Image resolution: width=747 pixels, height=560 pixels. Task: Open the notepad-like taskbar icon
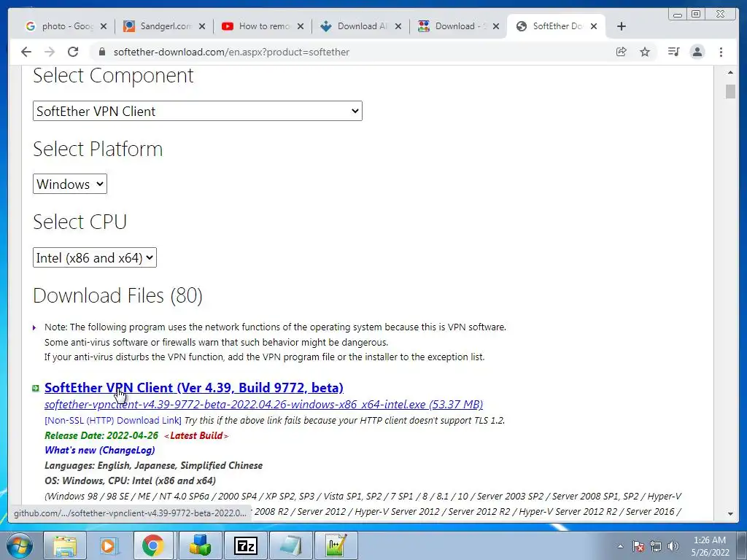[x=290, y=545]
